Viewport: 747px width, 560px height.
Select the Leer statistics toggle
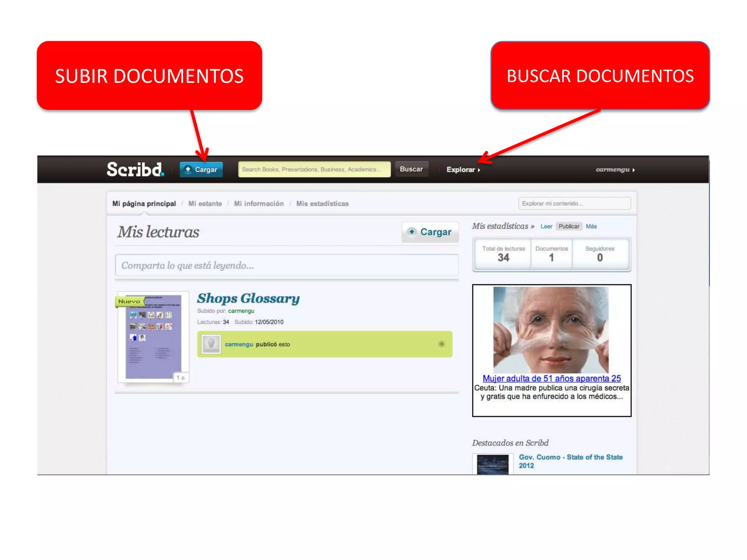click(546, 226)
